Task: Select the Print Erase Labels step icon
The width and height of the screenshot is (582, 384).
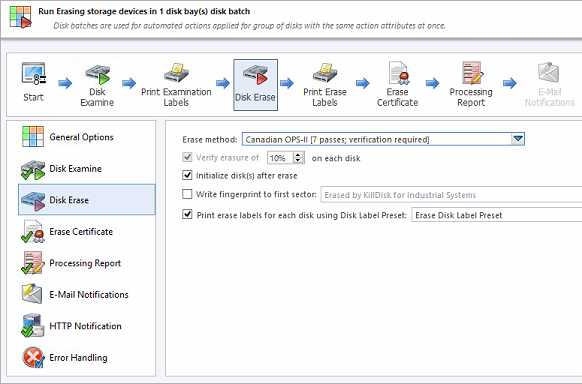Action: [324, 73]
